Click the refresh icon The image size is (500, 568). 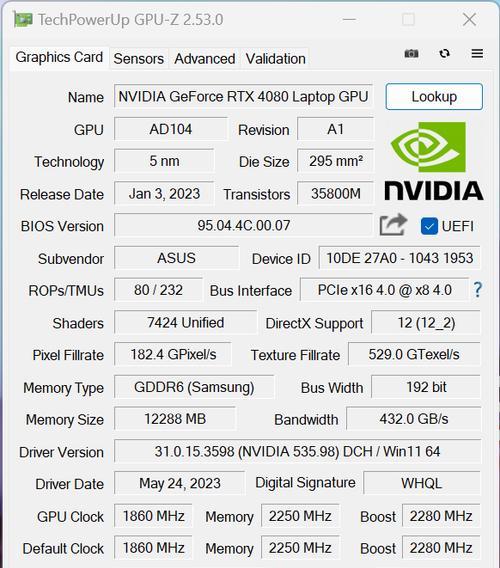pos(445,54)
